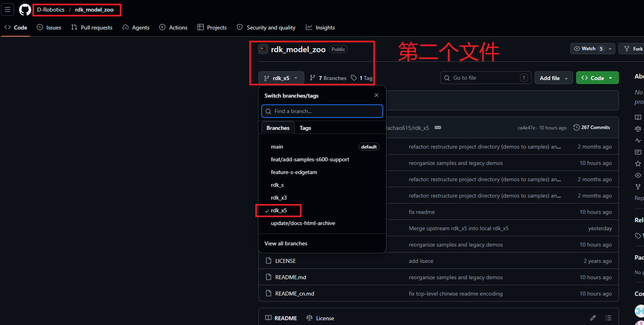The height and width of the screenshot is (325, 644).
Task: Click the GitHub logo home icon
Action: [25, 10]
